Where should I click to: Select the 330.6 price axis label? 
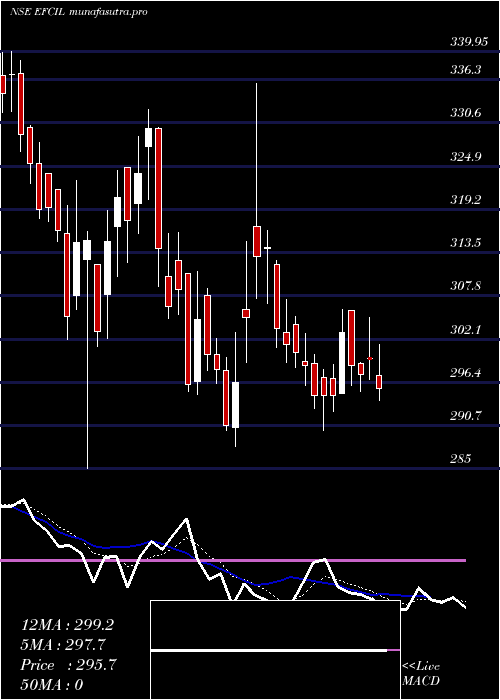(466, 113)
